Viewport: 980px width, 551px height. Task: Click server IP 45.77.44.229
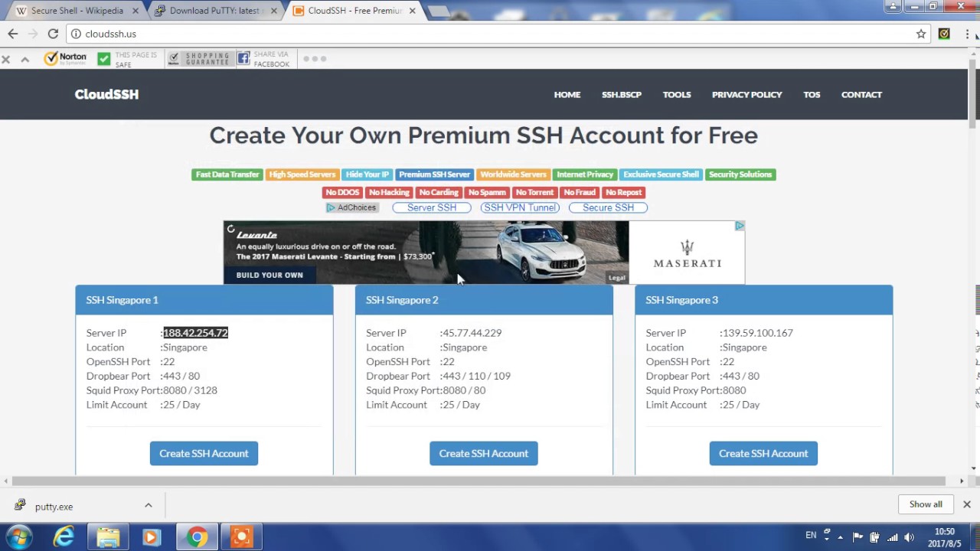pyautogui.click(x=471, y=333)
